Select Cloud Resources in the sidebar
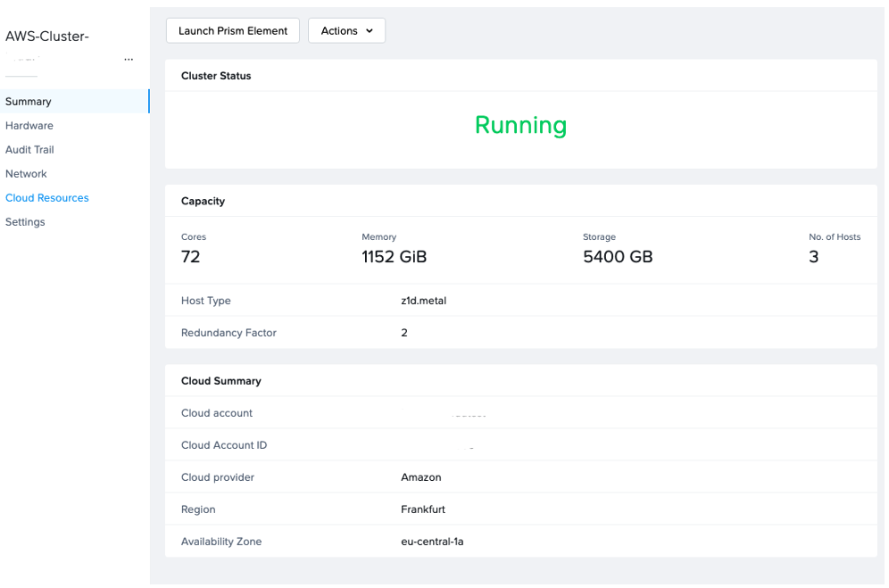 [x=46, y=197]
